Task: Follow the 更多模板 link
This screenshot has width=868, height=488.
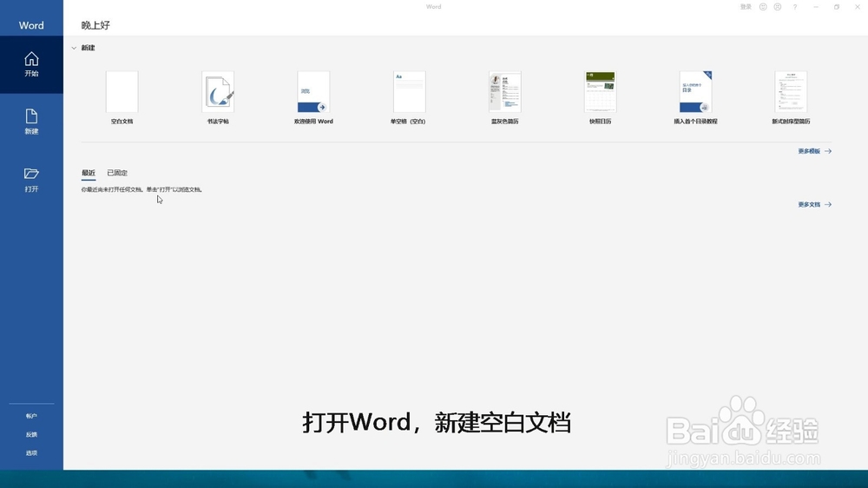Action: pos(814,151)
